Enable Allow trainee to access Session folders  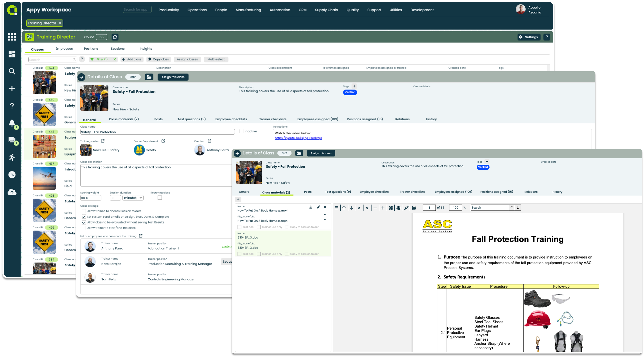tap(84, 211)
